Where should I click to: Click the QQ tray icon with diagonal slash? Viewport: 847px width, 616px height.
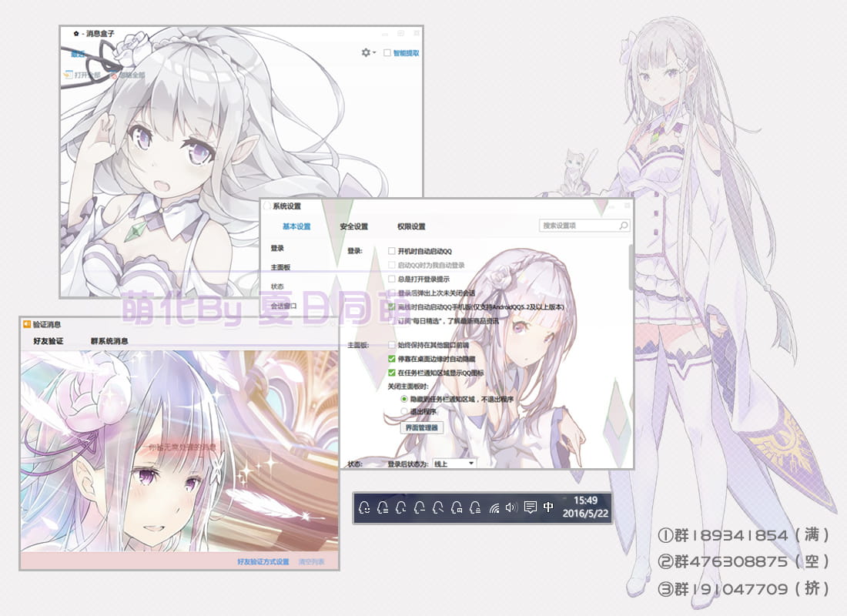[438, 507]
